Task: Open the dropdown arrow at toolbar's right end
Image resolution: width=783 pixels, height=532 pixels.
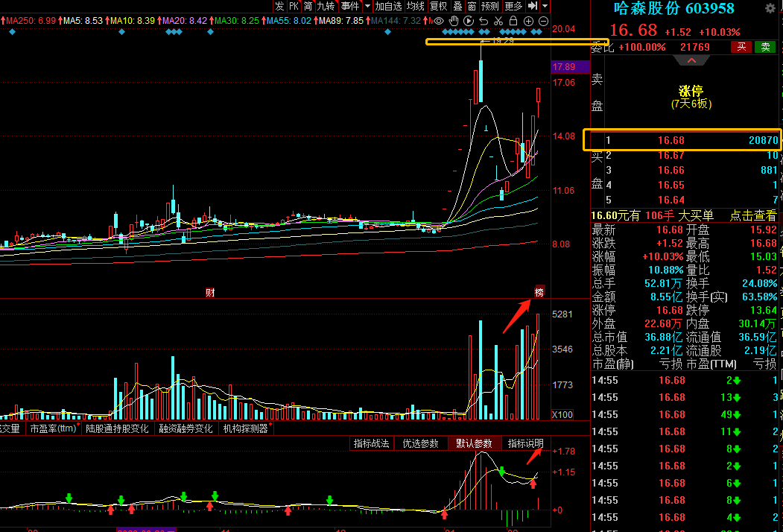Action: pos(545,6)
